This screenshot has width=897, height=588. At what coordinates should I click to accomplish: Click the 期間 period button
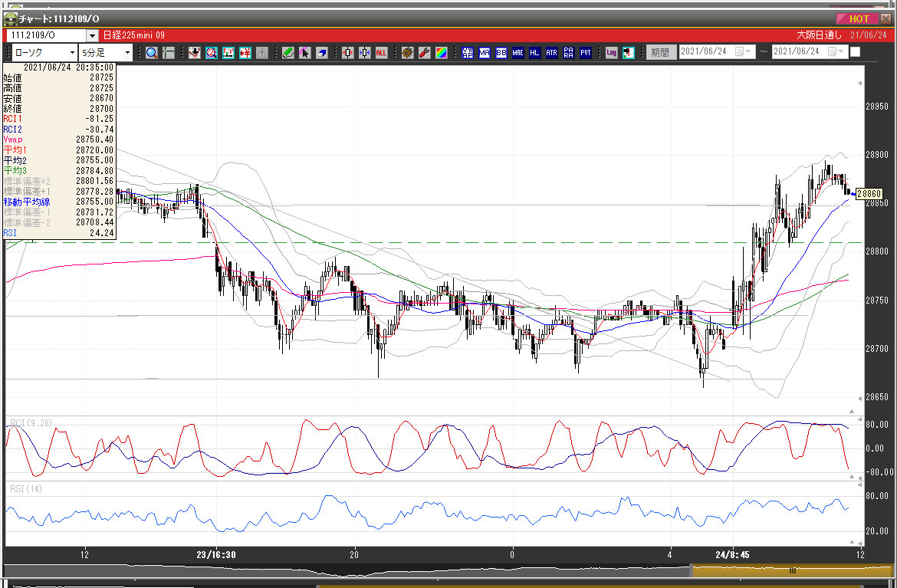[x=659, y=53]
